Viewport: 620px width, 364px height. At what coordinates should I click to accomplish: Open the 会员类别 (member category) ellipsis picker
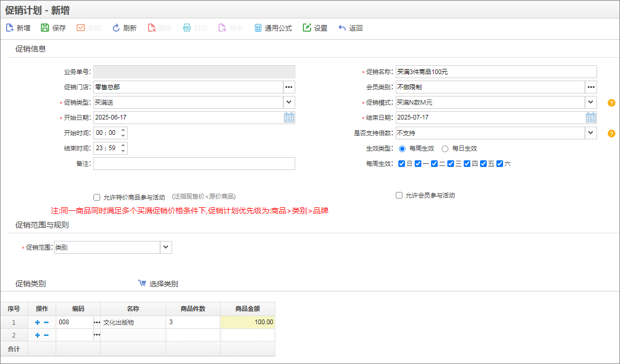(x=591, y=87)
